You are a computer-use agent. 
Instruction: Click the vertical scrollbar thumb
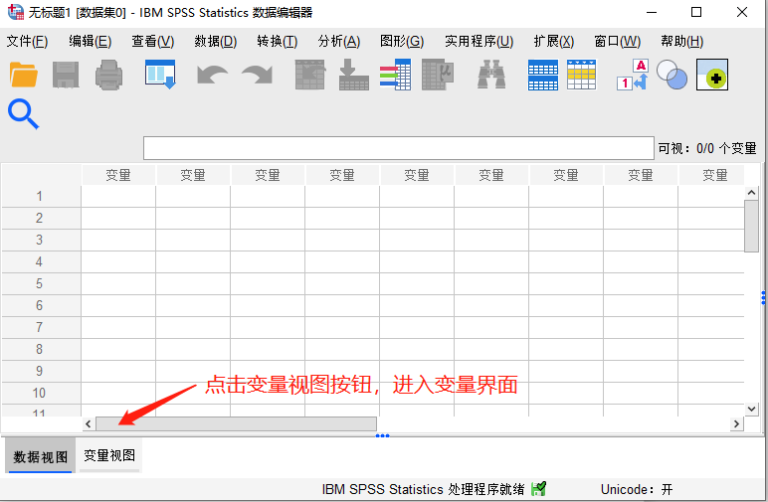tap(751, 226)
